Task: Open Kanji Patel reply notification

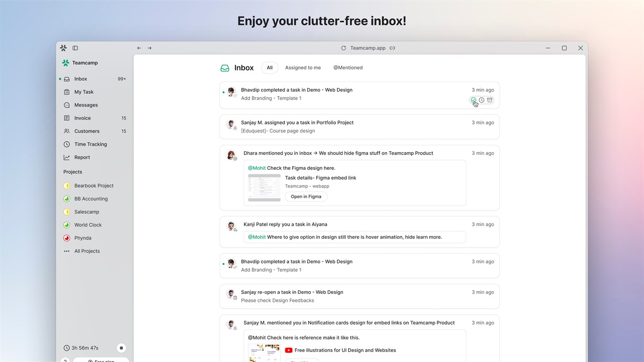Action: (x=360, y=232)
